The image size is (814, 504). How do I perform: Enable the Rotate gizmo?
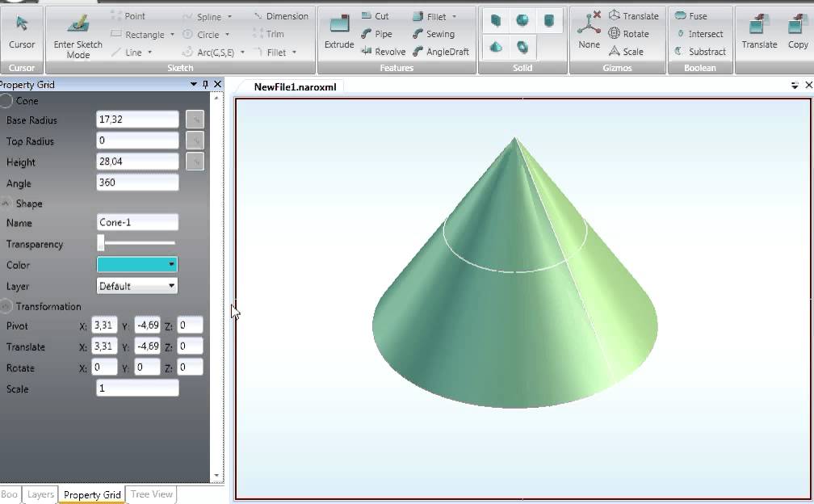[628, 34]
